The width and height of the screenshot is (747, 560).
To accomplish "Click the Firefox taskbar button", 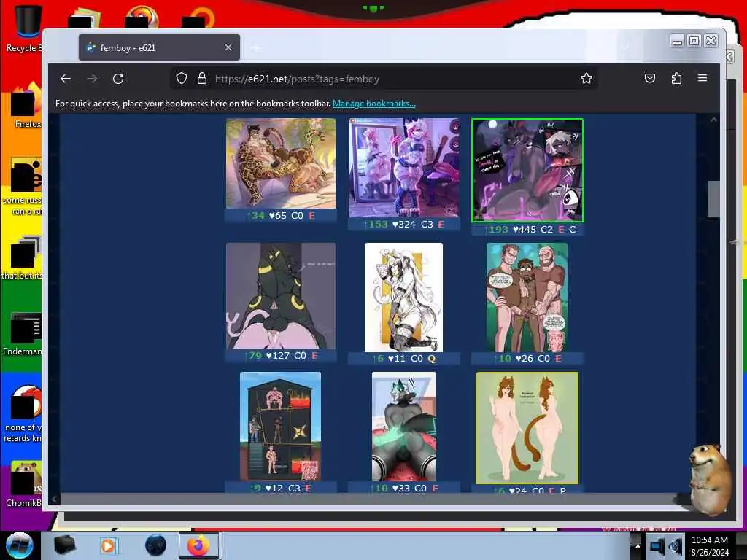I will tap(198, 545).
